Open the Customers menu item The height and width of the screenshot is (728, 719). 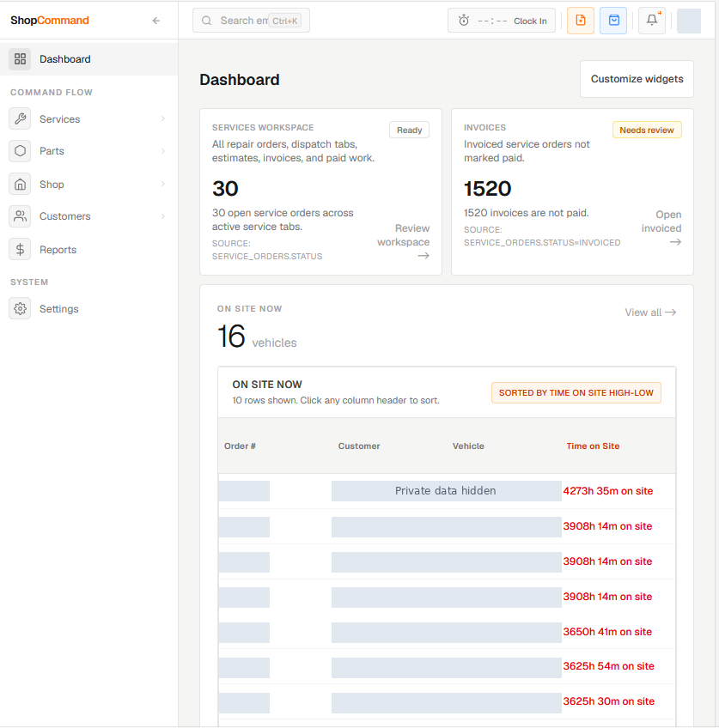tap(88, 216)
